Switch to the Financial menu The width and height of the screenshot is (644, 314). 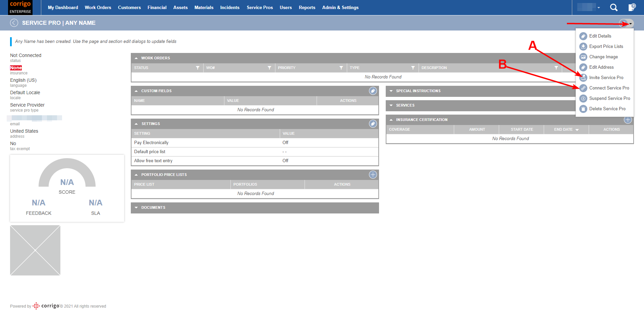pos(157,7)
